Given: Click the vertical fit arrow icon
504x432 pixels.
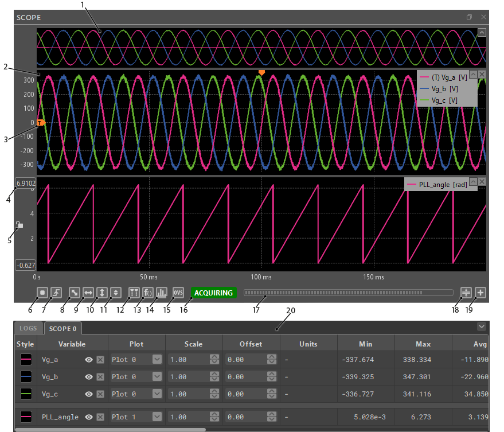Looking at the screenshot, I should pos(102,293).
